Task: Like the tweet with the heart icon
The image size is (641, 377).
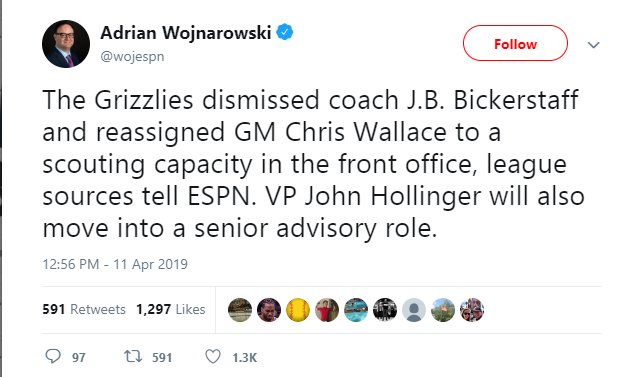Action: tap(213, 357)
